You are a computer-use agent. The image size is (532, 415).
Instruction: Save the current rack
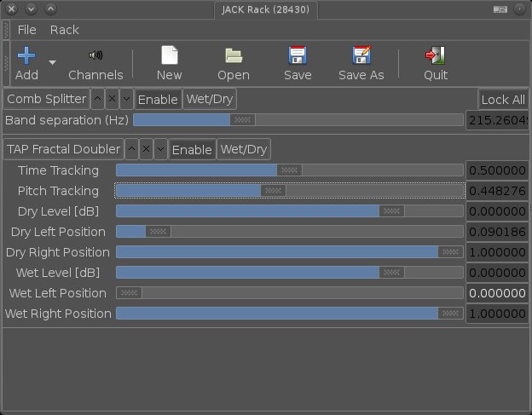click(x=297, y=57)
